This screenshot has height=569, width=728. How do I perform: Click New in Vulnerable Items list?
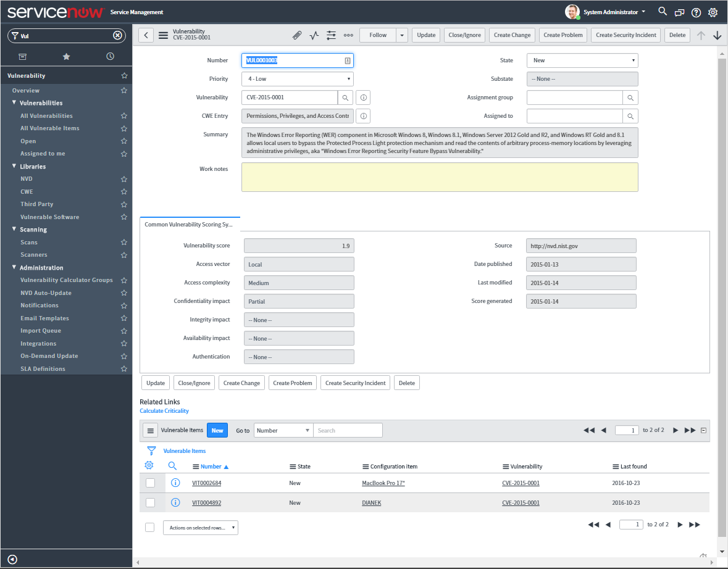coord(217,430)
